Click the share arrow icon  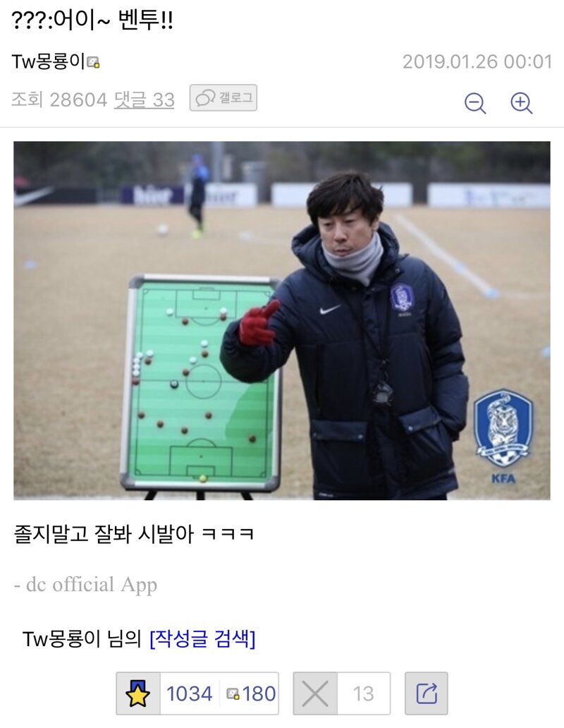tap(427, 693)
